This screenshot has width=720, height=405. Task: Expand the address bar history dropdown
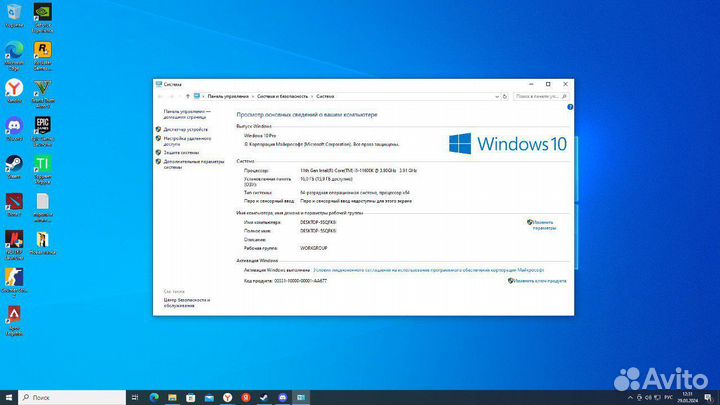(496, 96)
